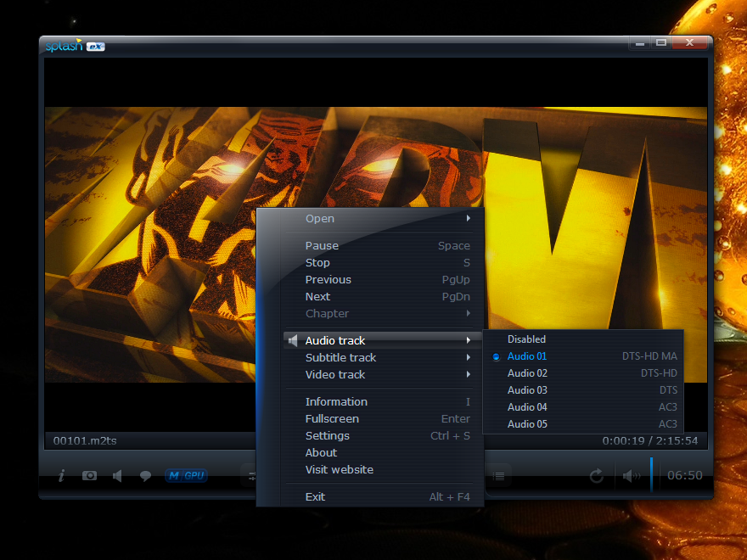
Task: Select Audio 01 DTS-HD MA track
Action: [x=583, y=356]
